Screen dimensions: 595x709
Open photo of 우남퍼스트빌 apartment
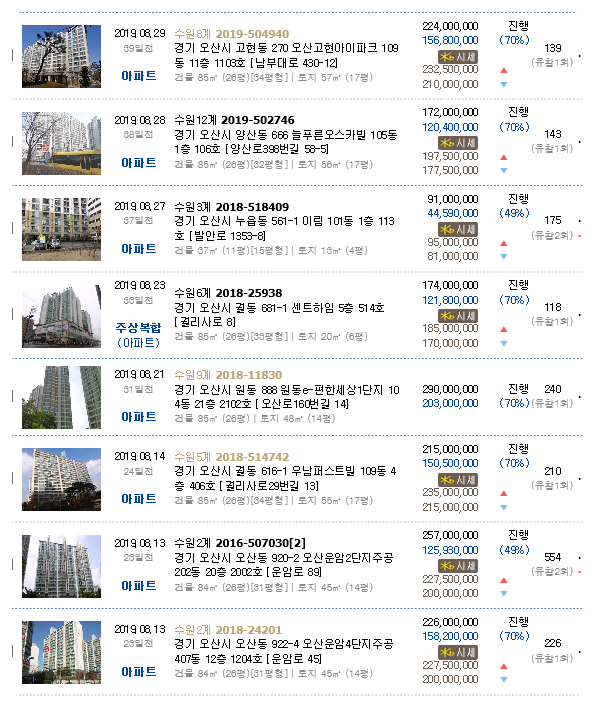pos(61,479)
